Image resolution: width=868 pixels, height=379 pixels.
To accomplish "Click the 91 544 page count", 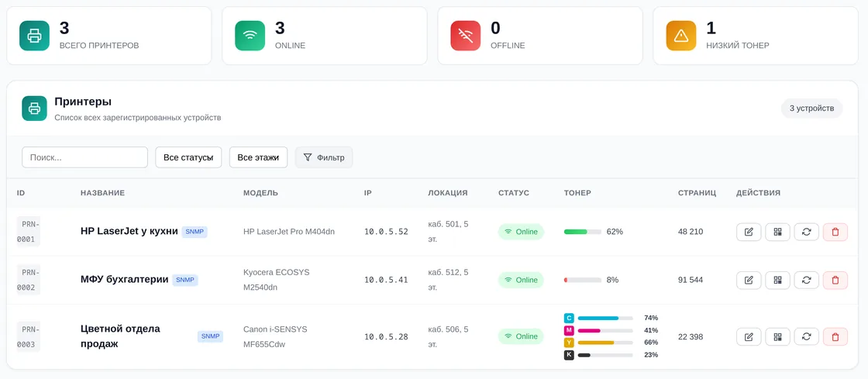I will (x=691, y=280).
